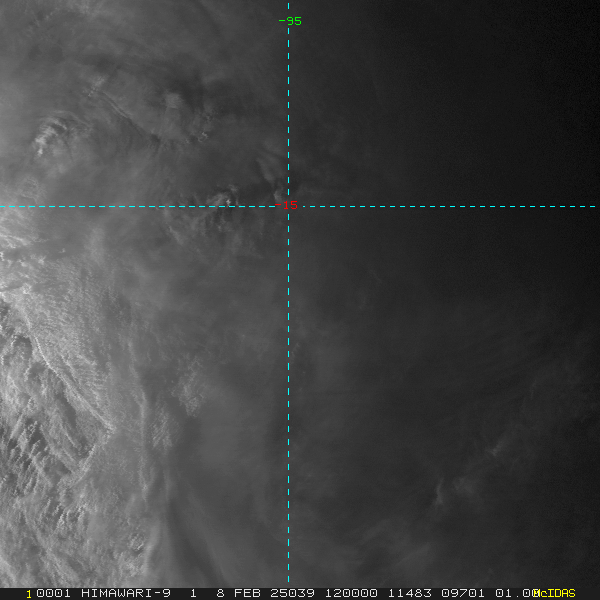Click the 8 FEB date text

[238, 593]
